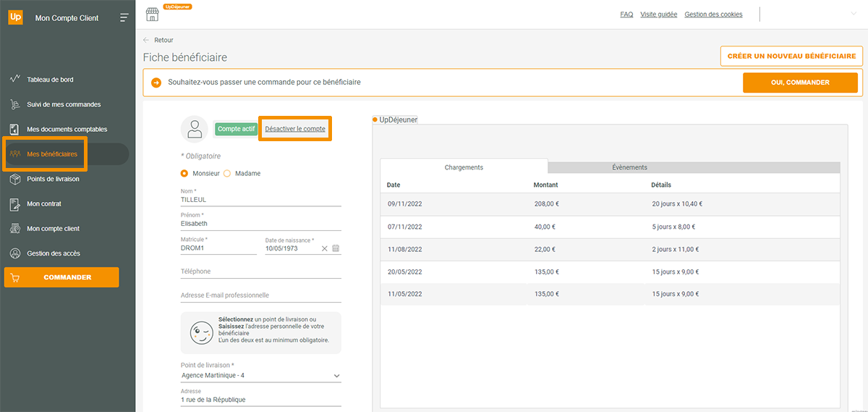Open Gestion des accès menu item

(x=54, y=253)
